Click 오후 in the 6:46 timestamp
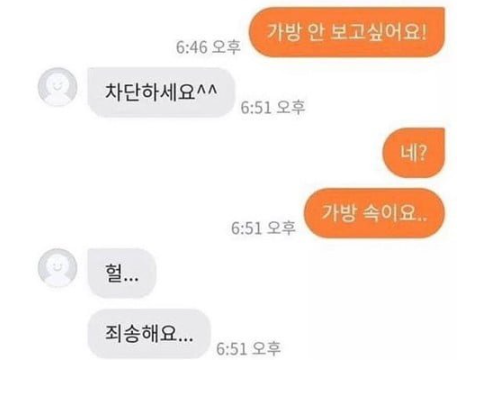 226,47
